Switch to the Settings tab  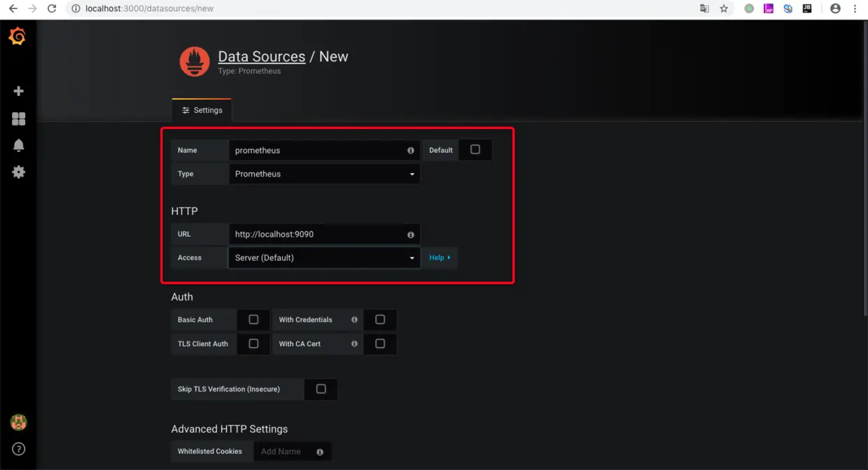tap(202, 110)
